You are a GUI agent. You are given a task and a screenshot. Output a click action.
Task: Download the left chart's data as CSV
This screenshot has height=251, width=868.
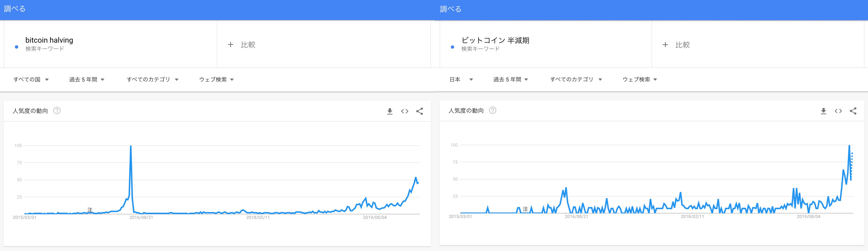click(x=390, y=111)
